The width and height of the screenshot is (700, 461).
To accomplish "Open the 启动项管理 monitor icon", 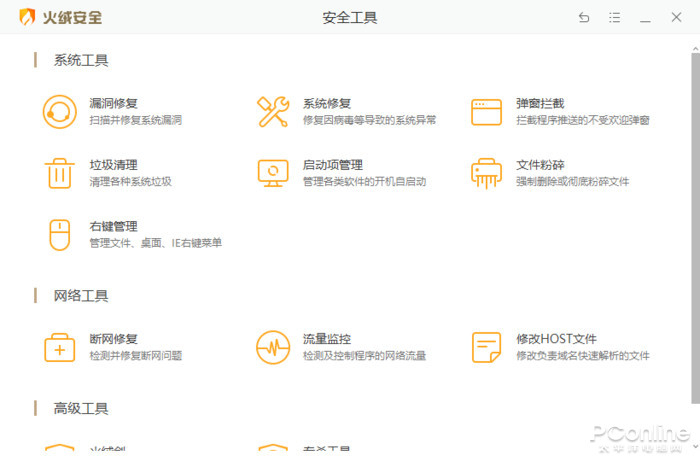I will pos(273,173).
